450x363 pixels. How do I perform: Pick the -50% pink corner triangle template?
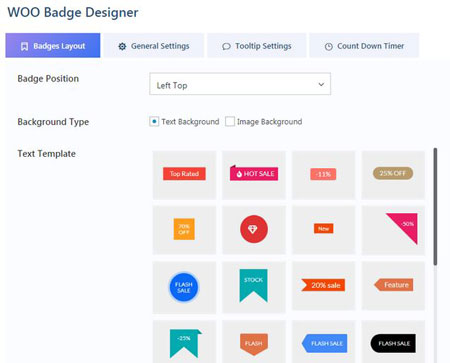tap(393, 230)
